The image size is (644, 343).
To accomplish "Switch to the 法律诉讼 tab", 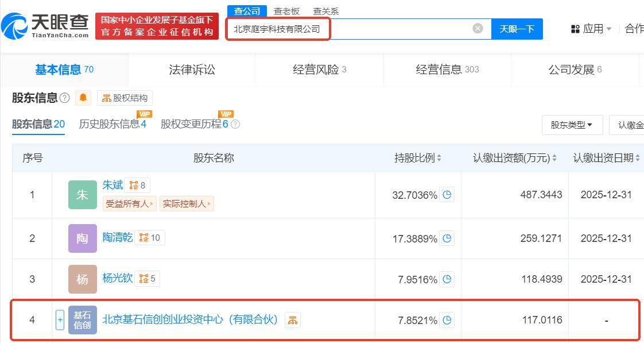I will click(192, 70).
